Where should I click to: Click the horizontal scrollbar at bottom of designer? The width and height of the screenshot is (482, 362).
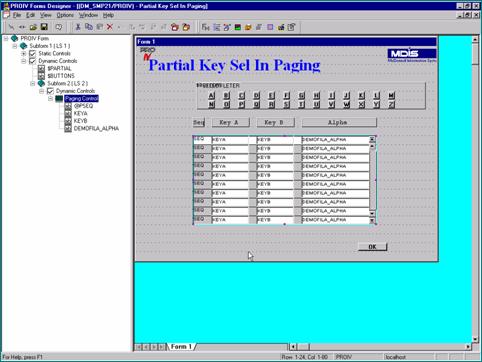(x=380, y=347)
